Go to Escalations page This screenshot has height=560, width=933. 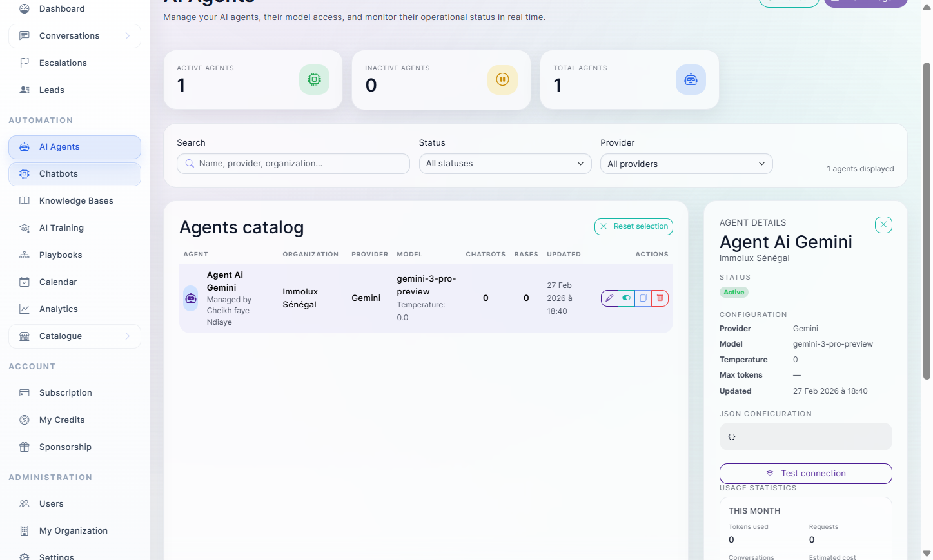tap(75, 63)
